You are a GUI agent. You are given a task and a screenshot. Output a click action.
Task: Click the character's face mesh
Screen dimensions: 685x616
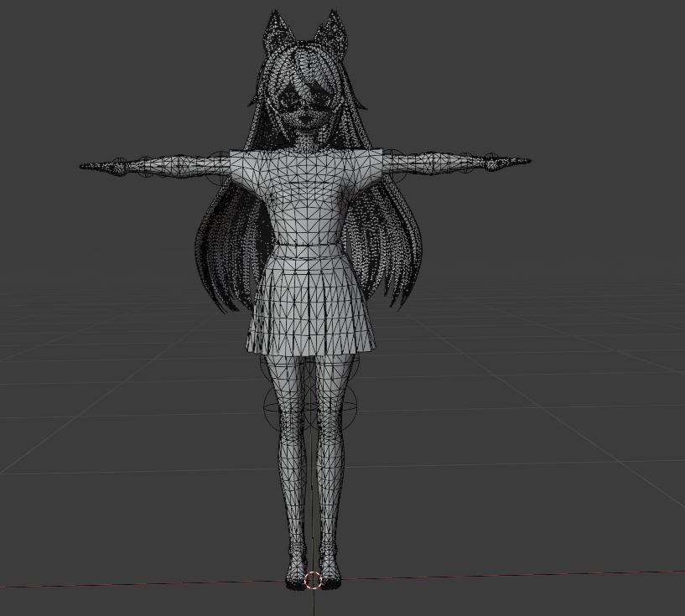pyautogui.click(x=305, y=106)
